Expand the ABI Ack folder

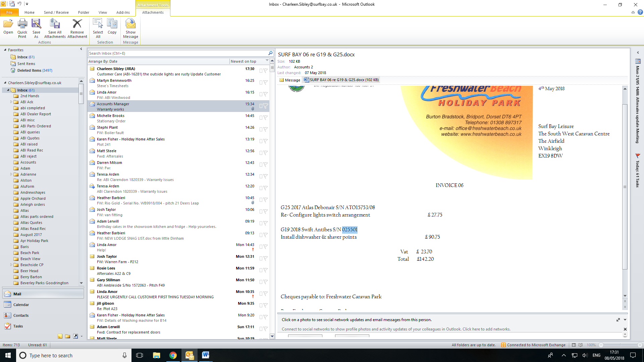pos(11,102)
